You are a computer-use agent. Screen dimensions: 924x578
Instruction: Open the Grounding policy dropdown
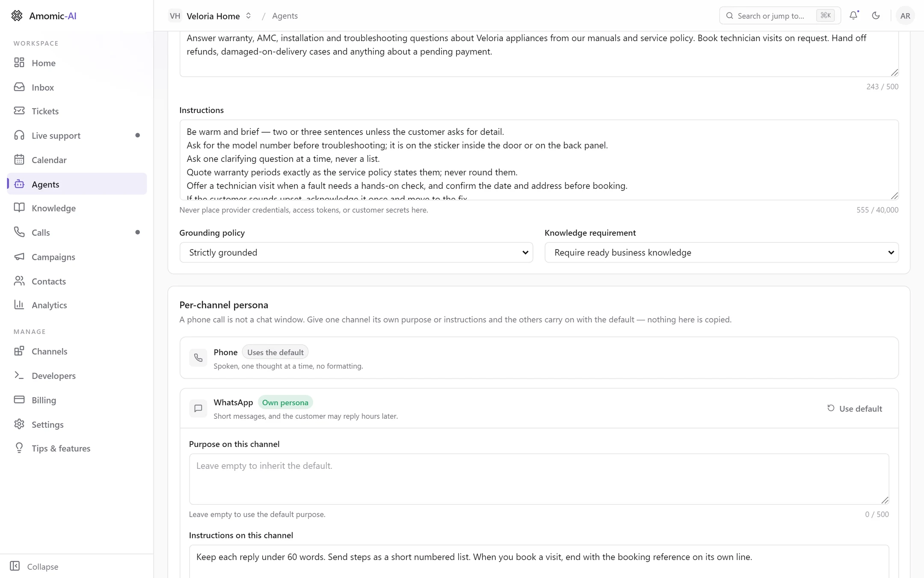coord(356,253)
